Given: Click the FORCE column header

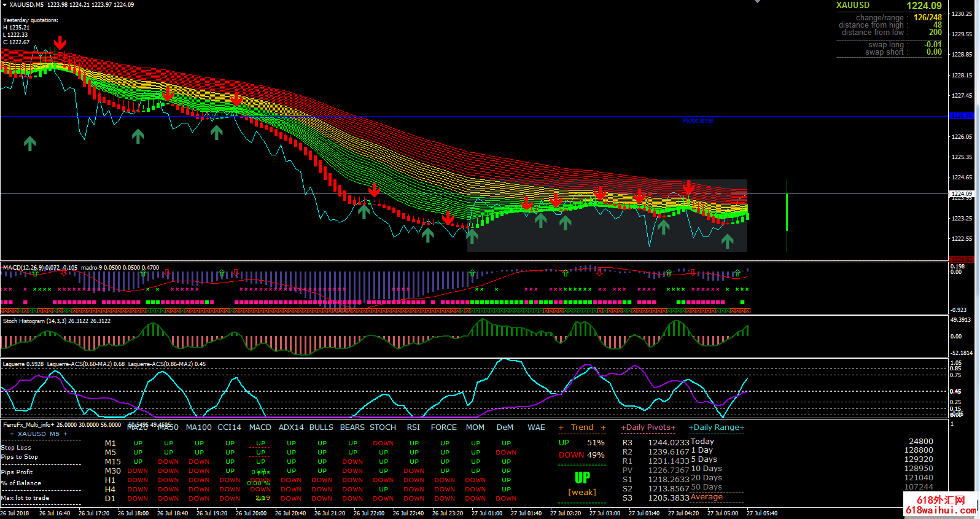Looking at the screenshot, I should point(444,427).
